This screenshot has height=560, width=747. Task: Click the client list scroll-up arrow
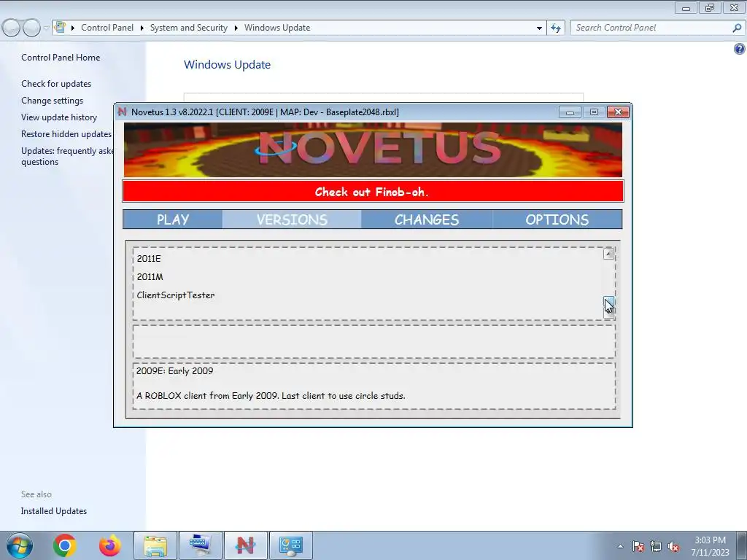[608, 254]
